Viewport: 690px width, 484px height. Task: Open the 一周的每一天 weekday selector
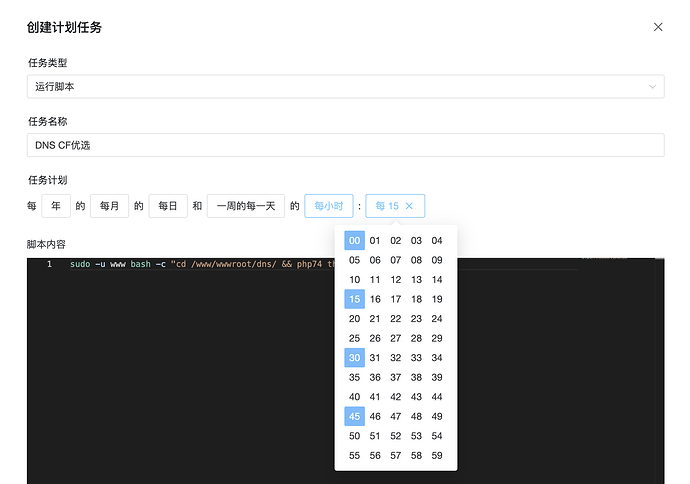point(245,206)
